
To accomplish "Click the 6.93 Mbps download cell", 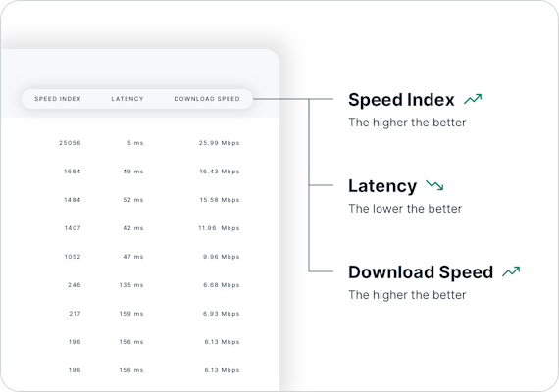I will click(x=222, y=314).
